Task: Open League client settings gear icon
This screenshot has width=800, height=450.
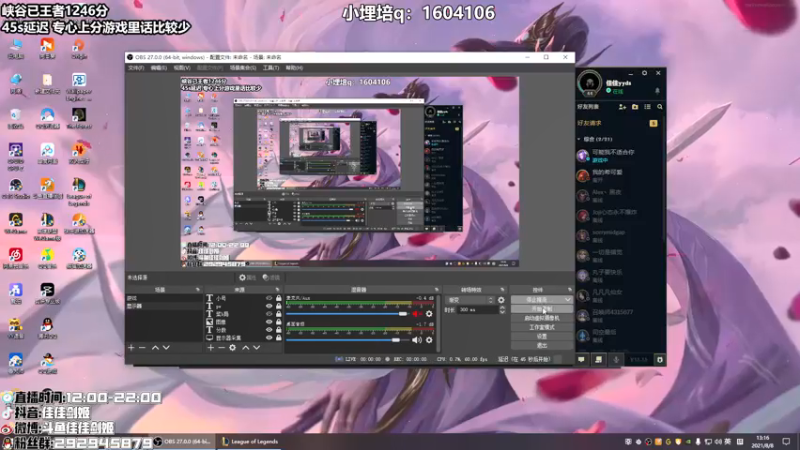Action: pos(644,73)
